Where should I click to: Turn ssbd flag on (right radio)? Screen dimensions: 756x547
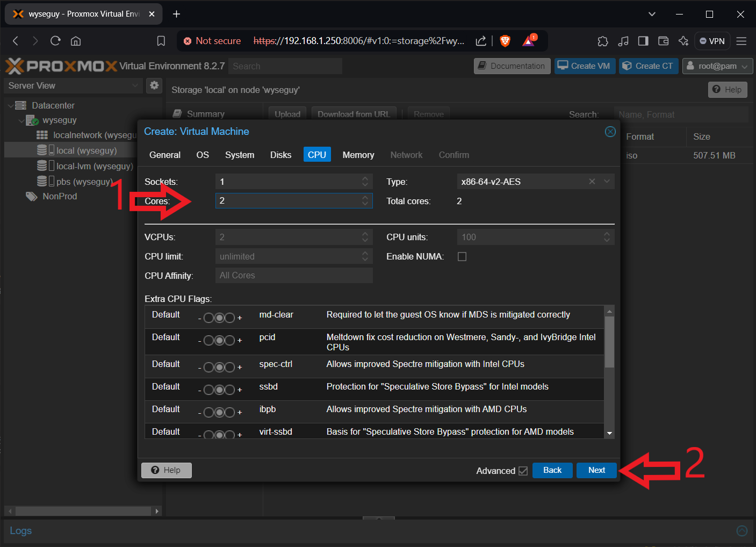(x=229, y=390)
